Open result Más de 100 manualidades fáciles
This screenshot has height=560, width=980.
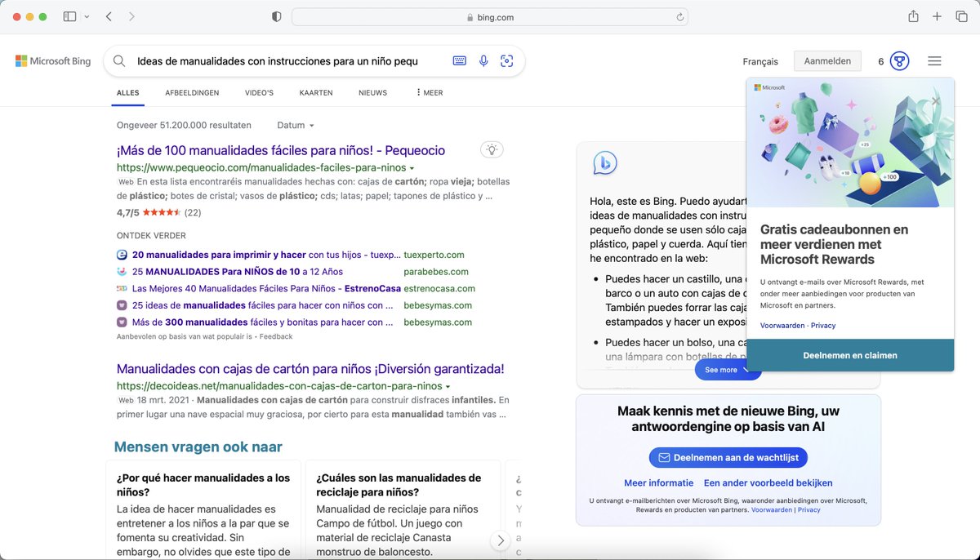(x=281, y=150)
